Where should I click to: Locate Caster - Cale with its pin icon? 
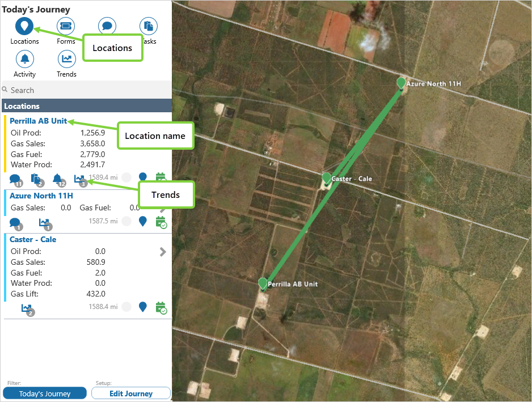143,307
